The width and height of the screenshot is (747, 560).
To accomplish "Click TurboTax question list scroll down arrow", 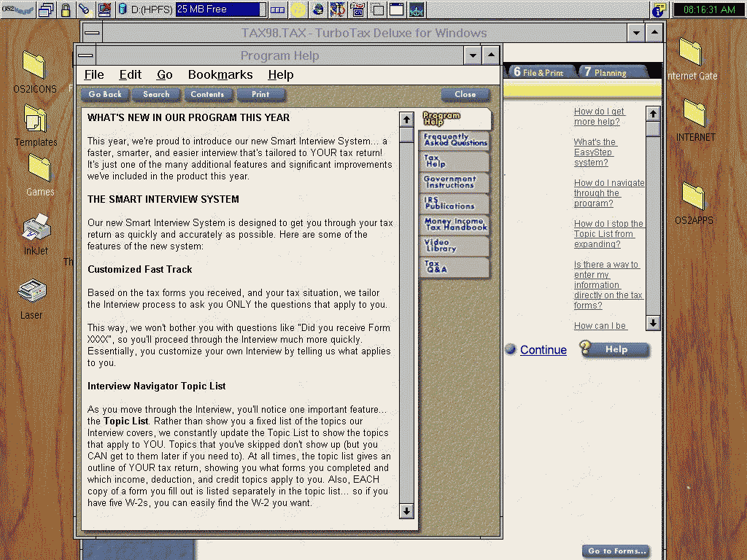I will coord(653,322).
